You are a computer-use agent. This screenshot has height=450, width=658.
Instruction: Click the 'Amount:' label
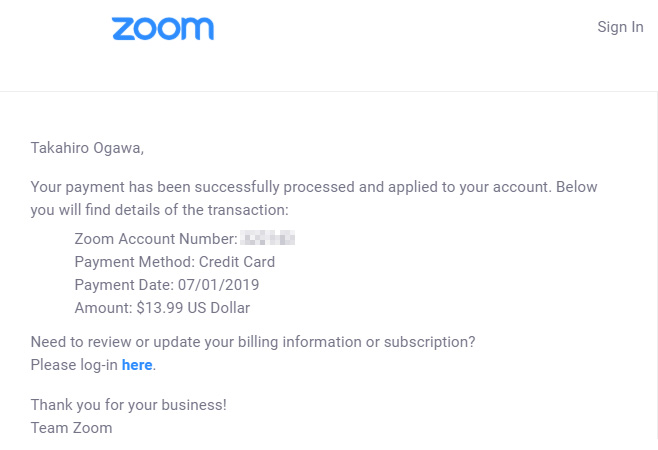tap(103, 308)
